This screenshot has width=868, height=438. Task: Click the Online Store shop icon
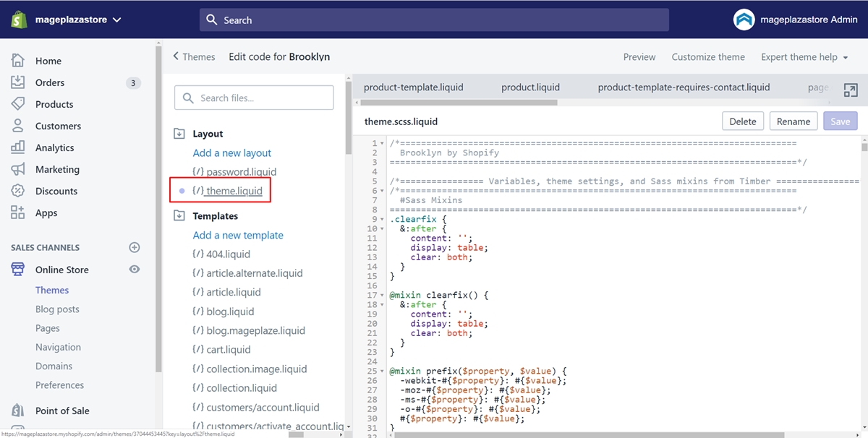coord(18,270)
